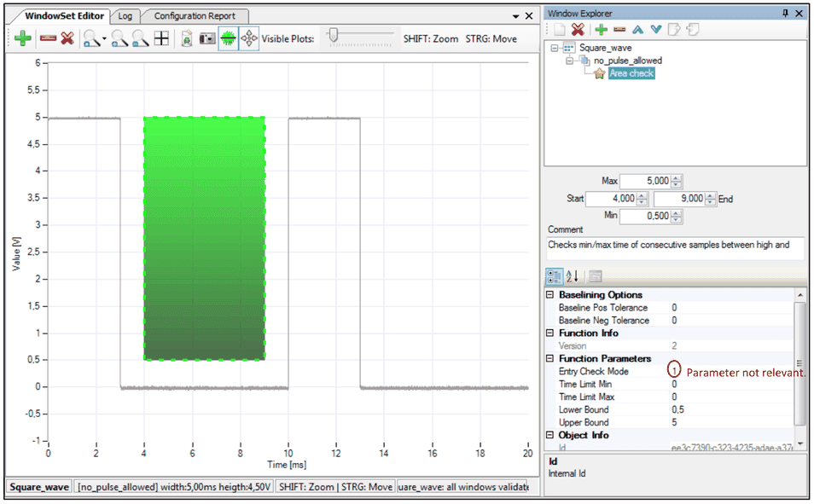814x504 pixels.
Task: Click the green no_pulse_allowed window in plot
Action: (204, 238)
